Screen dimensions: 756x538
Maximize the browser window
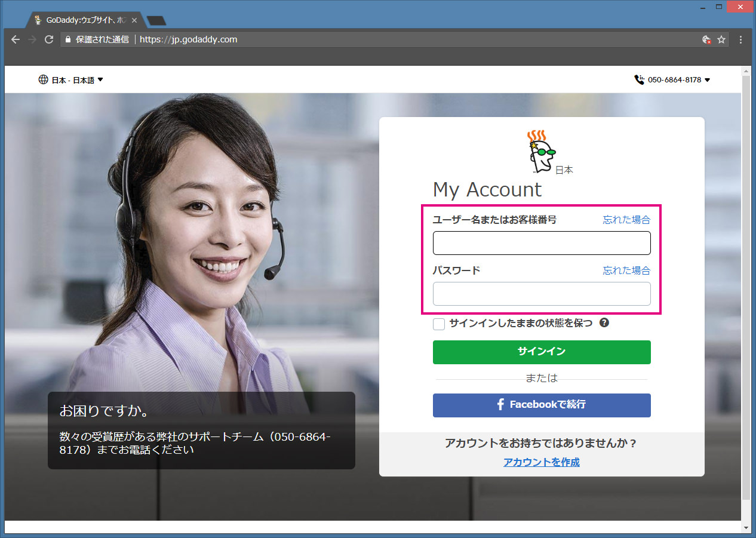click(x=719, y=7)
